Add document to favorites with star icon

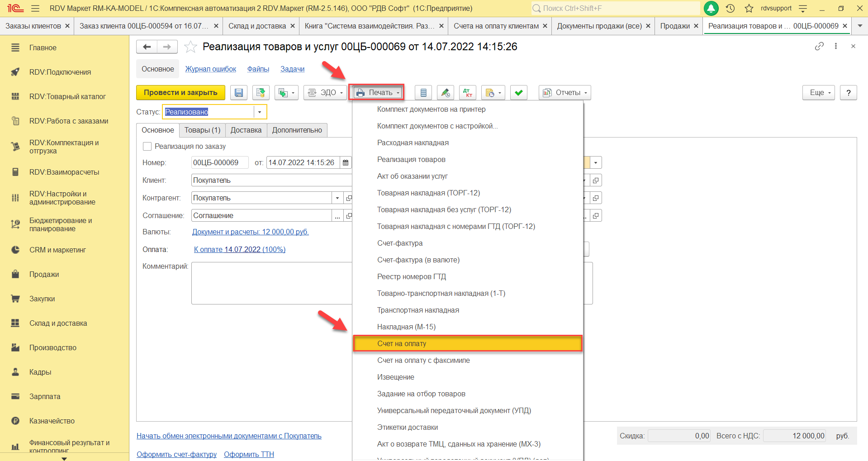coord(191,47)
